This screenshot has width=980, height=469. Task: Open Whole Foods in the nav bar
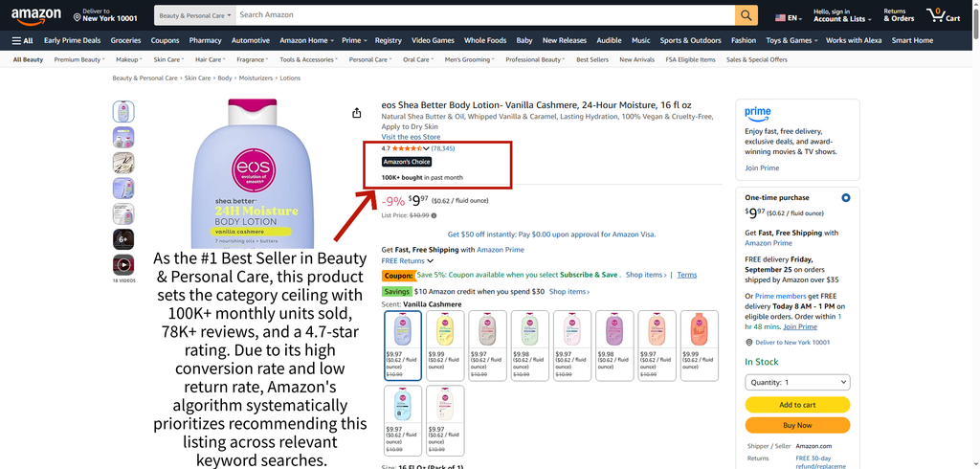coord(485,40)
